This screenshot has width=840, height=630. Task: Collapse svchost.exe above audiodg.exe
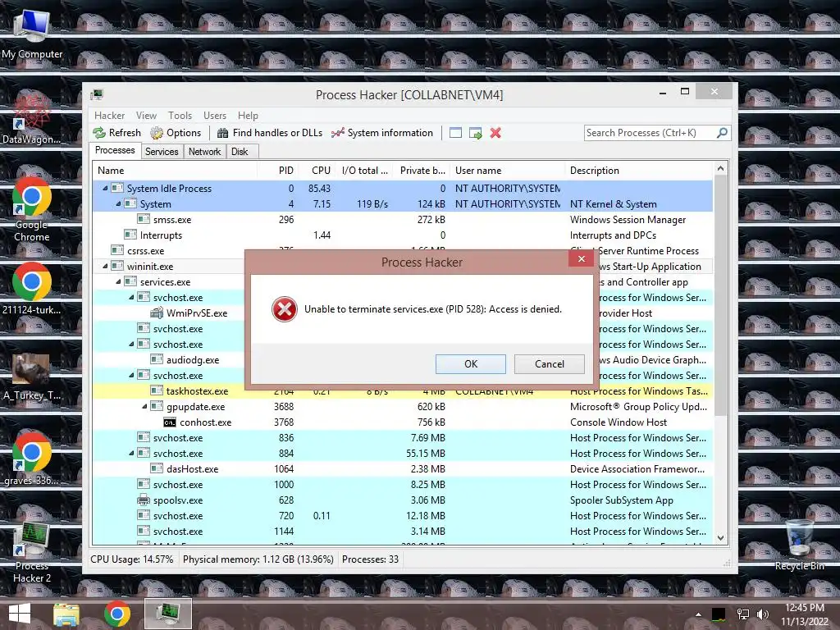coord(131,344)
